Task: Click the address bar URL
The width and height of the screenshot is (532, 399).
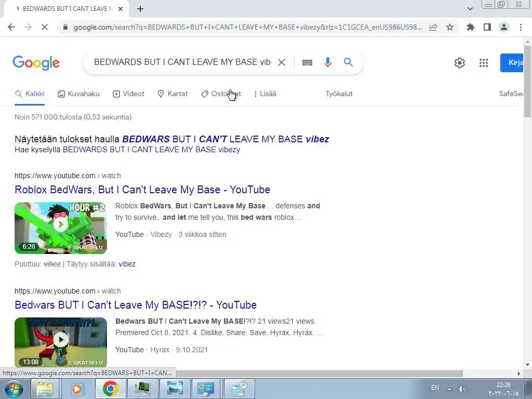Action: [248, 27]
